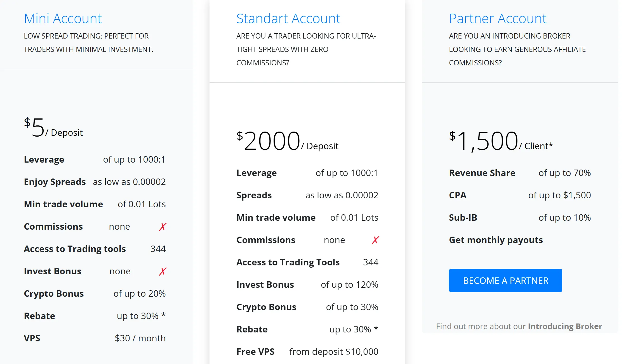The width and height of the screenshot is (633, 364).
Task: Select the Free VPS row in Standart Account
Action: point(307,352)
